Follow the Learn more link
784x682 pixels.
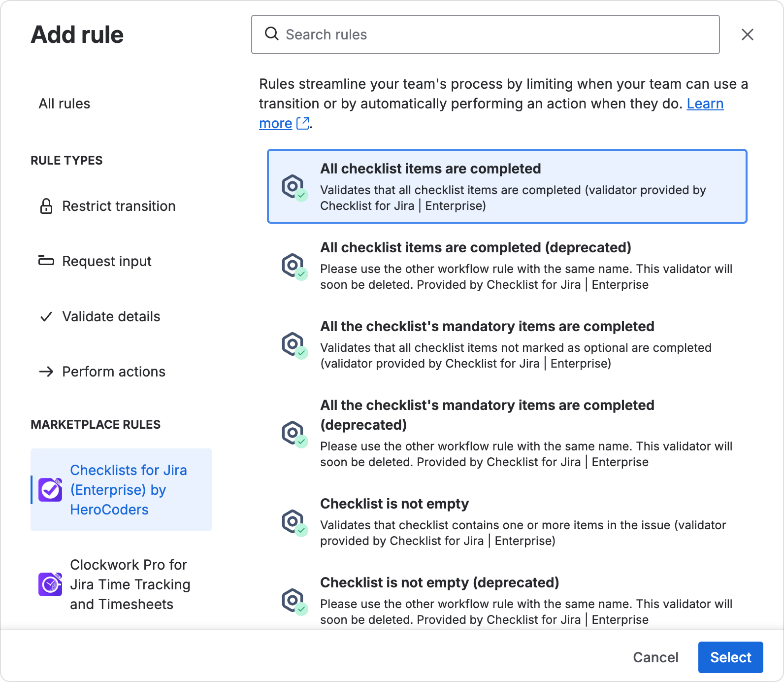[705, 103]
